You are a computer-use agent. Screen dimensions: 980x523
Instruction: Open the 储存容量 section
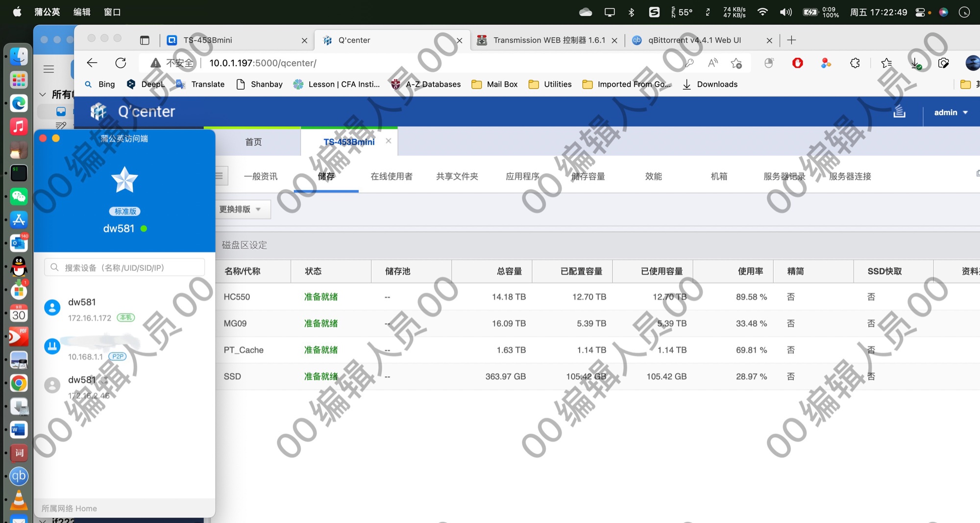pos(588,176)
